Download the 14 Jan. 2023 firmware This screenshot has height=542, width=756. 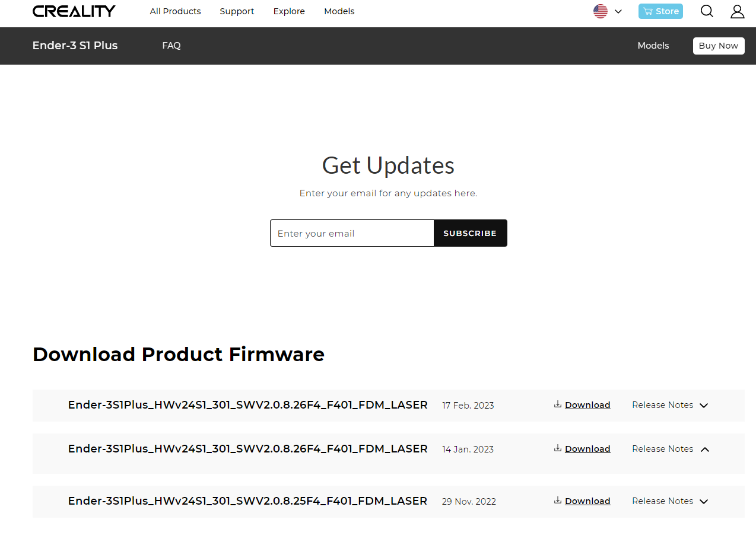coord(587,449)
